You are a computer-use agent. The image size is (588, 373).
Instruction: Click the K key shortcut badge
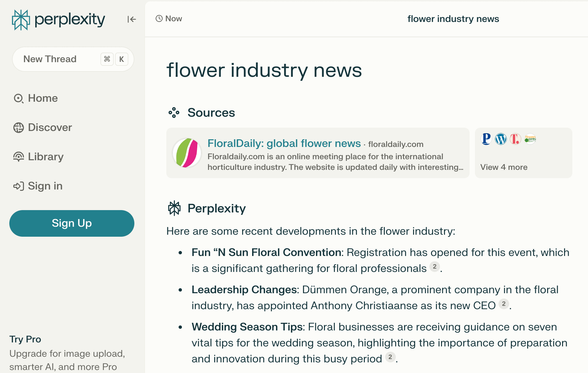122,59
